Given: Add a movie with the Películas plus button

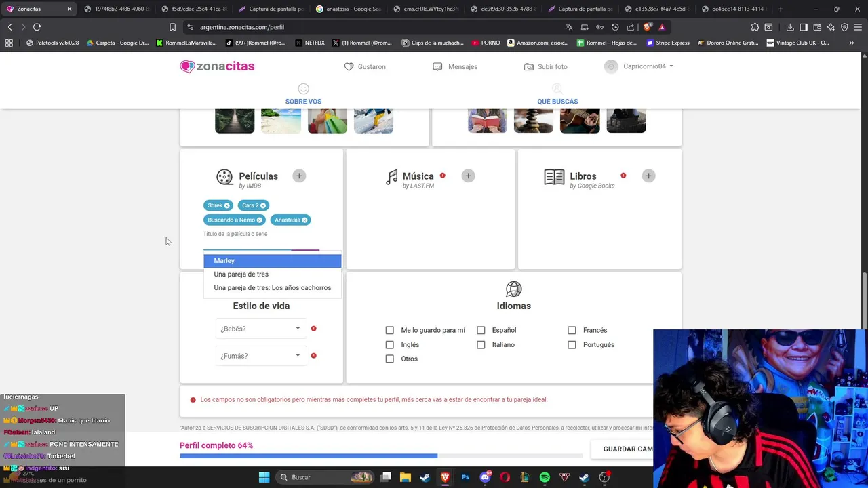Looking at the screenshot, I should click(x=299, y=176).
